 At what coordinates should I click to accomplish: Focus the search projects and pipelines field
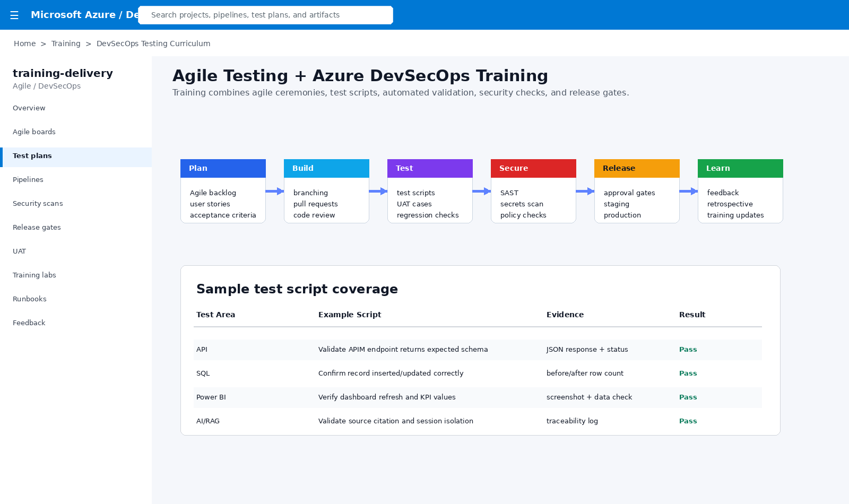[265, 15]
